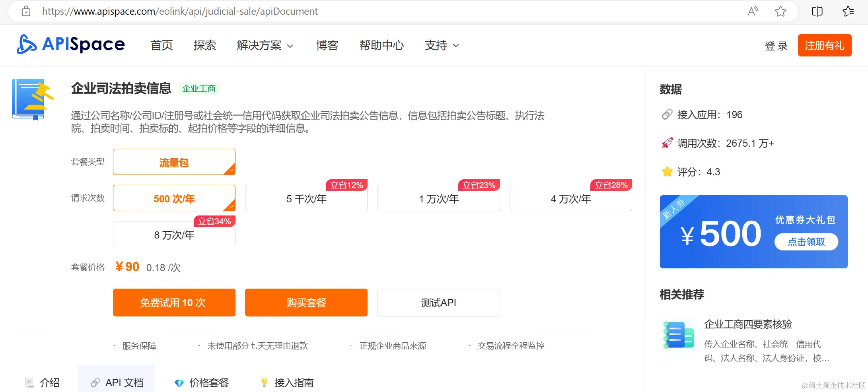
Task: Click the 立省23% discount badge
Action: (x=479, y=185)
